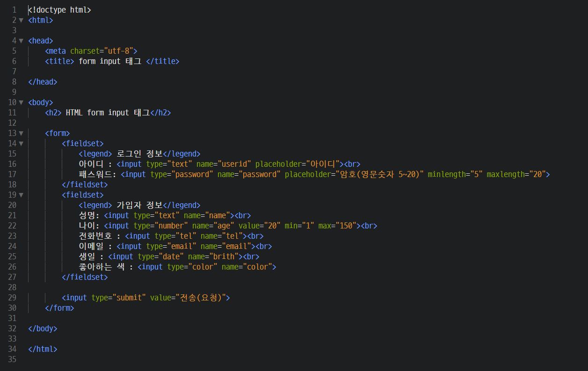Viewport: 588px width, 371px height.
Task: Fold the form block arrow on line 13
Action: pyautogui.click(x=21, y=133)
